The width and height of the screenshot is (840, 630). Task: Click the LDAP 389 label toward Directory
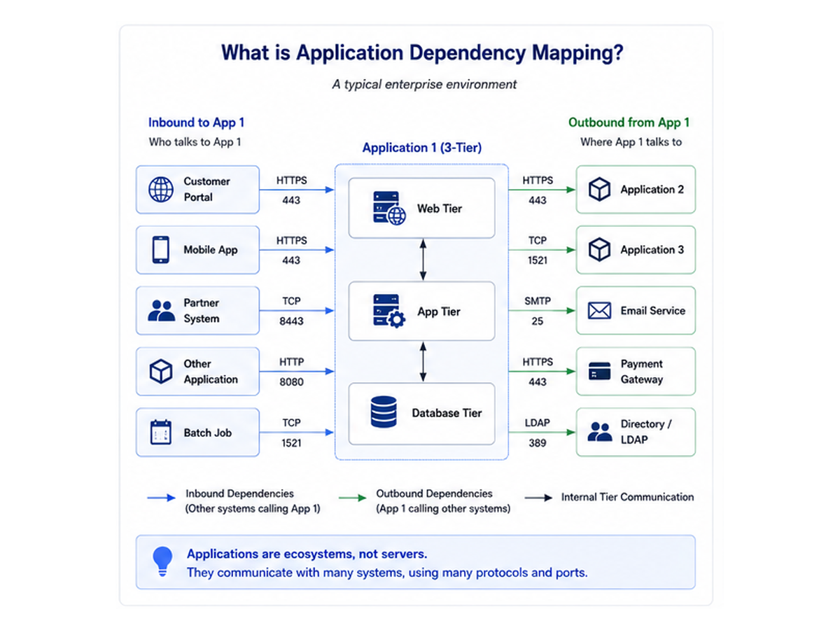[x=538, y=433]
